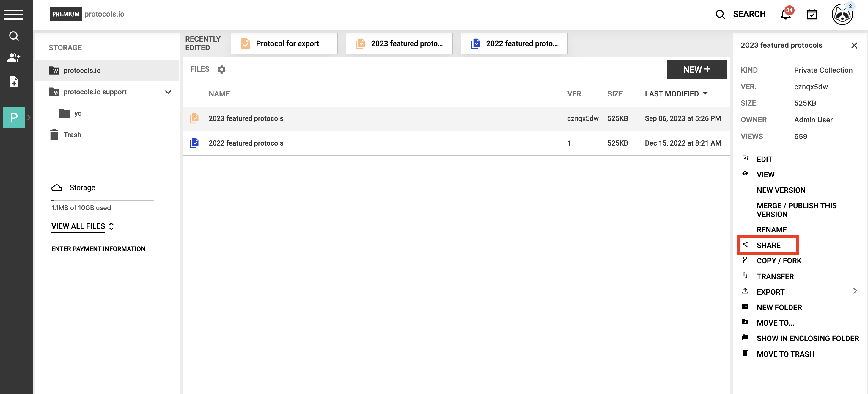Screen dimensions: 868x394
Task: Open the hamburger menu in sidebar
Action: click(14, 15)
